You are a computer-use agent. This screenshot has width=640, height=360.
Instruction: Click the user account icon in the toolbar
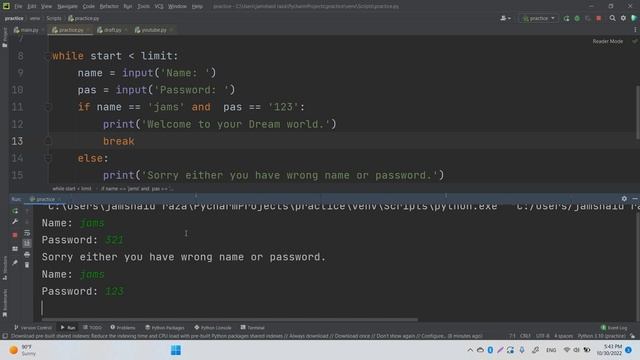(505, 18)
